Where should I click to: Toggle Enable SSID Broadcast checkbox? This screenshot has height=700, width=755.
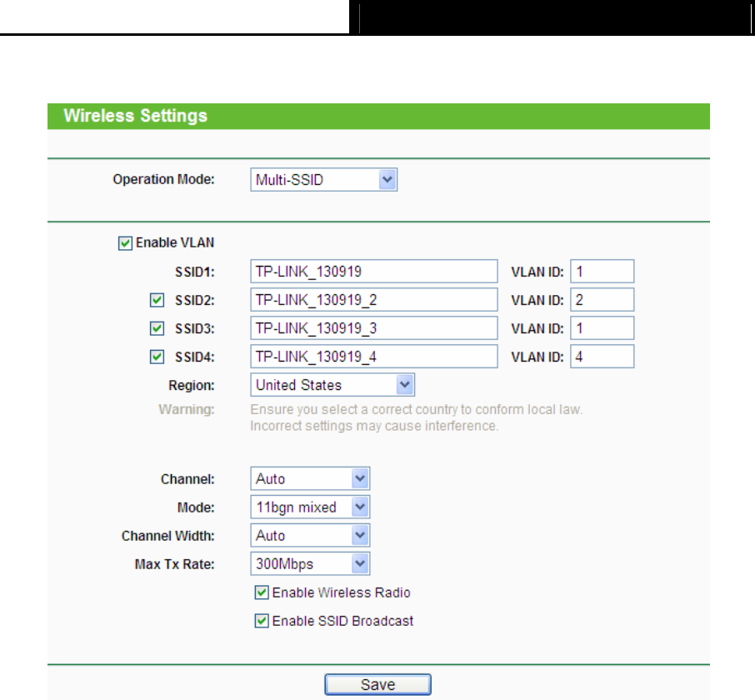262,621
